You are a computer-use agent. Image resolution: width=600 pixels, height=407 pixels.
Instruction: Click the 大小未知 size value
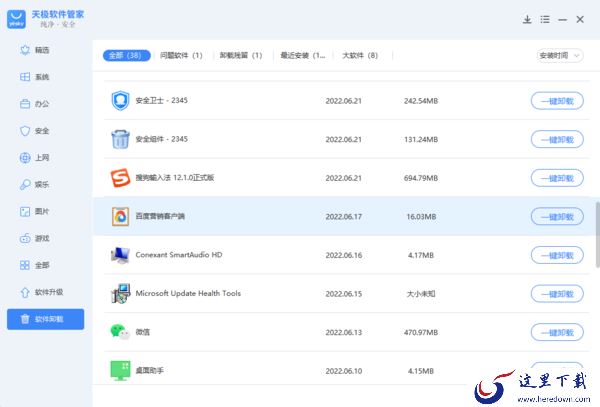421,294
